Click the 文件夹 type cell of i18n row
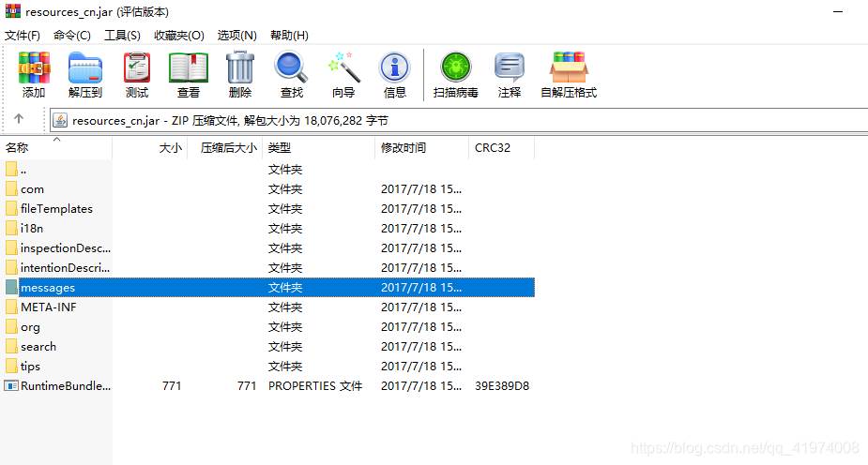This screenshot has width=868, height=465. (285, 229)
